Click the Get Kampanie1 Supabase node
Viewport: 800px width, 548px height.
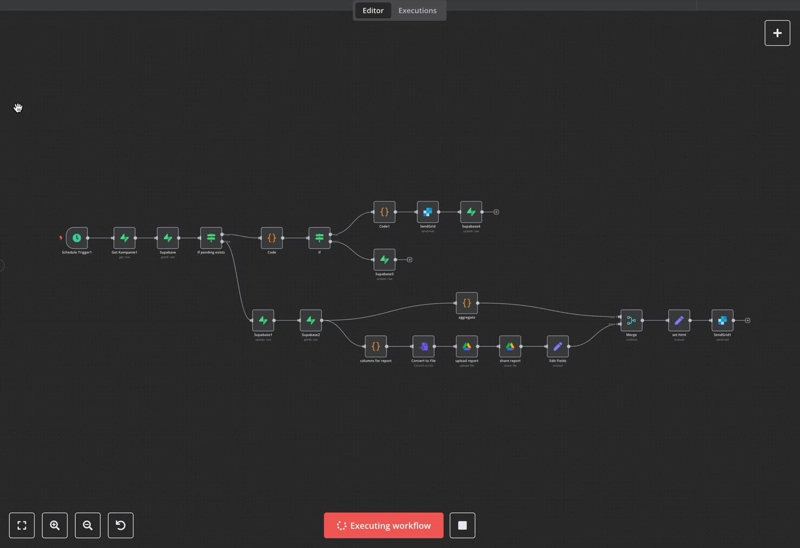[124, 238]
